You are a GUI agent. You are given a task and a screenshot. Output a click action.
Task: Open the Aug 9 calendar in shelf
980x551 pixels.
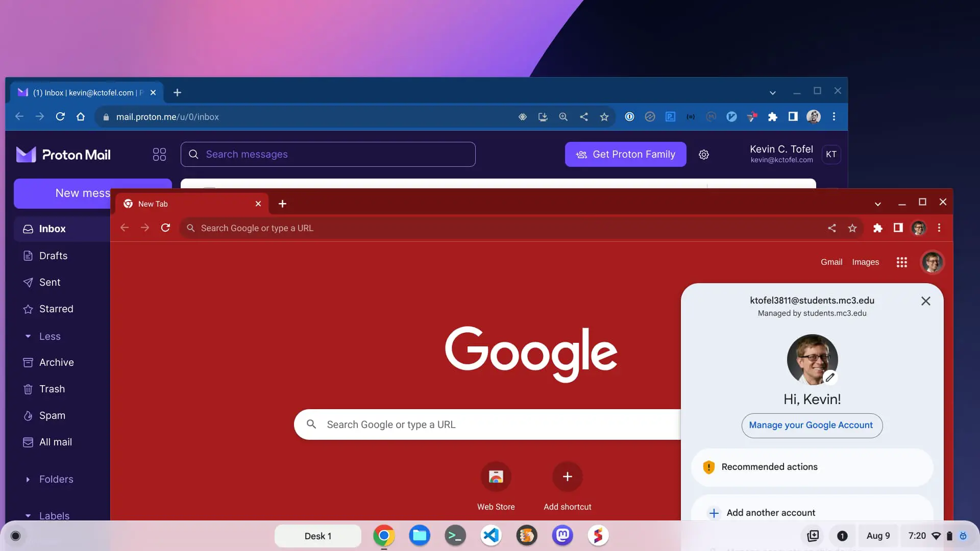pos(878,536)
